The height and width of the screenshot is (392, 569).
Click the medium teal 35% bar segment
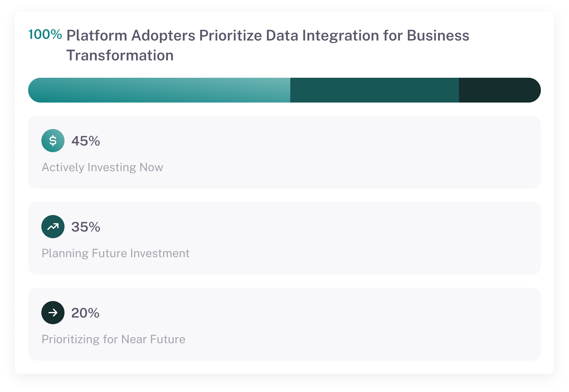(x=374, y=90)
